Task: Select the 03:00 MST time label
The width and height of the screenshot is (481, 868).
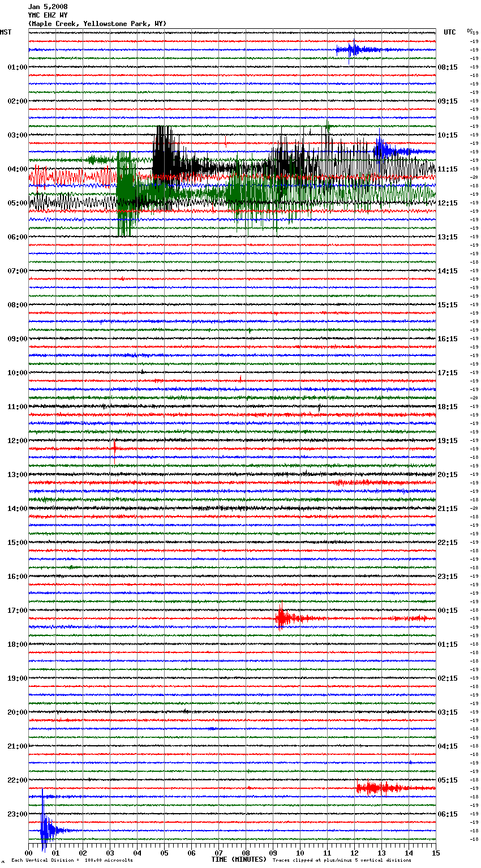Action: click(18, 135)
